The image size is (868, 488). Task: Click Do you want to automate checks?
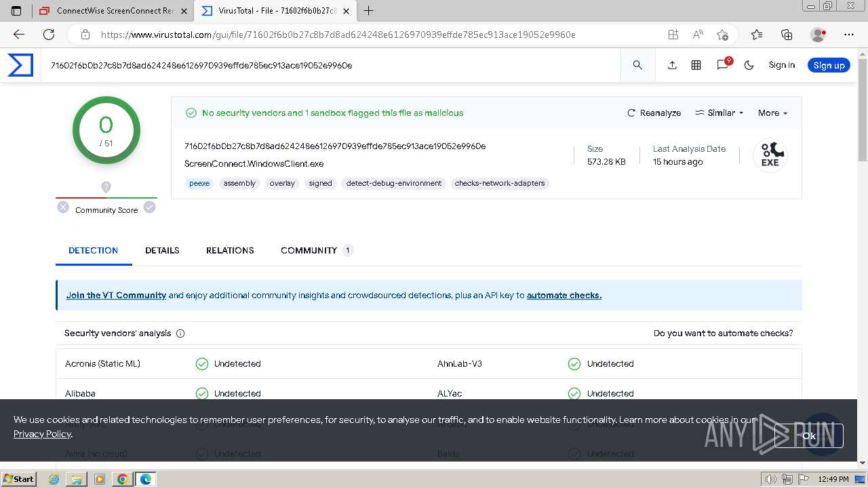coord(723,333)
